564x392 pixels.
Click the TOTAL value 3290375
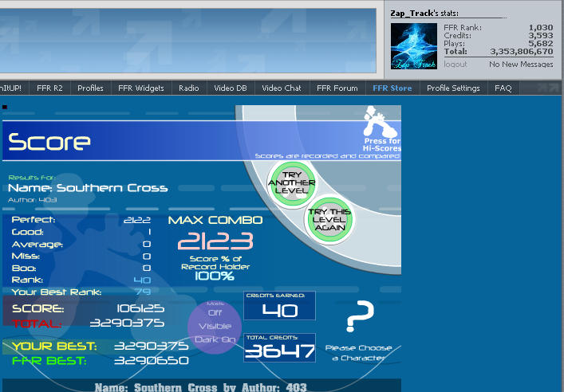(127, 323)
